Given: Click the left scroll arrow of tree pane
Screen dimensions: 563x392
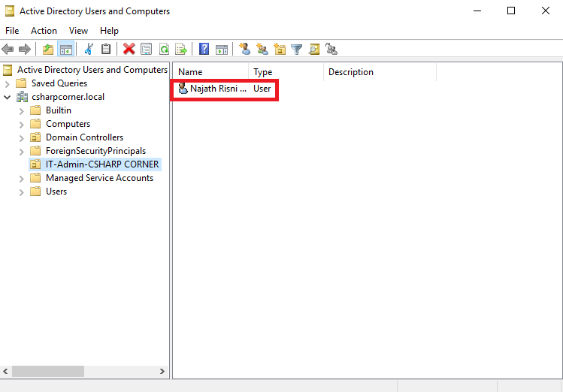Looking at the screenshot, I should [x=5, y=371].
